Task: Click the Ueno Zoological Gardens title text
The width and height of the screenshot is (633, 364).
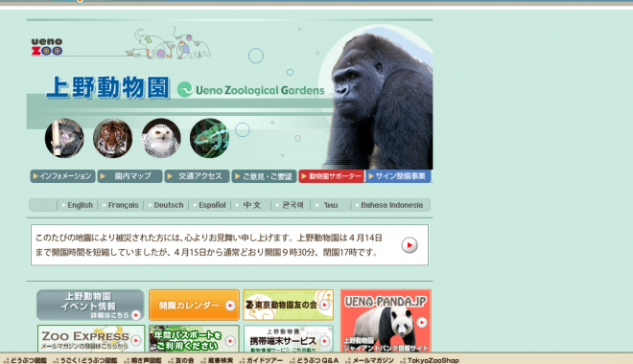Action: (x=260, y=90)
